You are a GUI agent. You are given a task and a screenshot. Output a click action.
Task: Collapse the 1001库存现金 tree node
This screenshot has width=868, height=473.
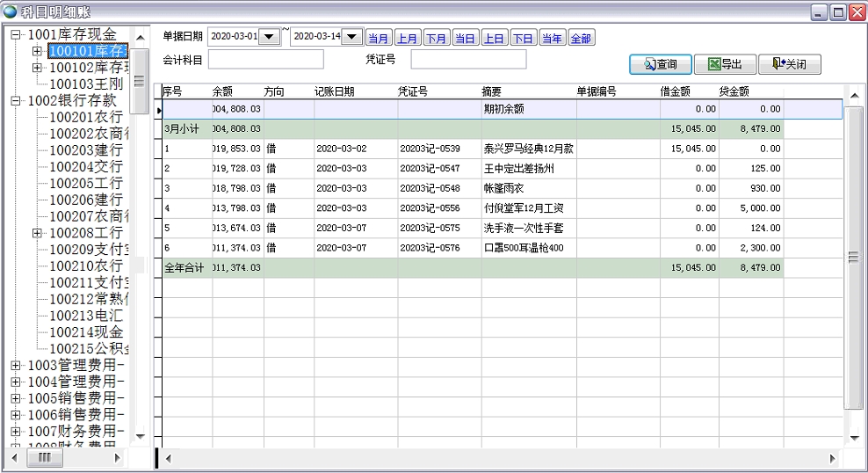(15, 34)
